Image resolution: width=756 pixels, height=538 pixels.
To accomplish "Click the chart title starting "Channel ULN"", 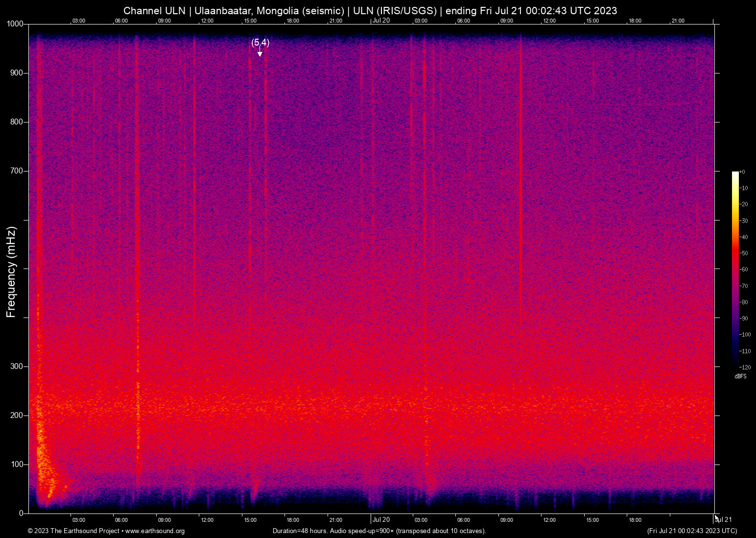I will pos(370,11).
